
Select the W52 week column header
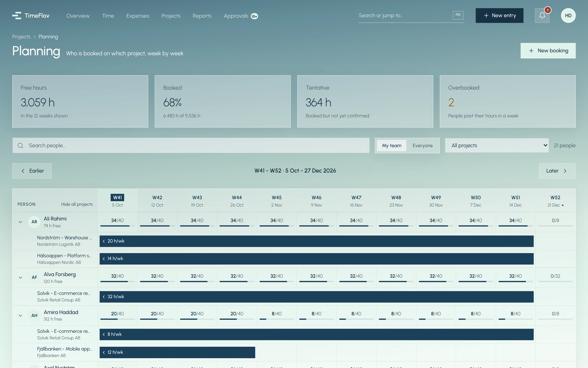point(555,201)
